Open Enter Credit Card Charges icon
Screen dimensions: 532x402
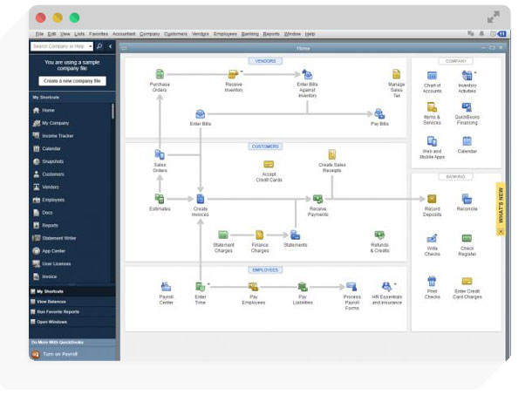(467, 281)
